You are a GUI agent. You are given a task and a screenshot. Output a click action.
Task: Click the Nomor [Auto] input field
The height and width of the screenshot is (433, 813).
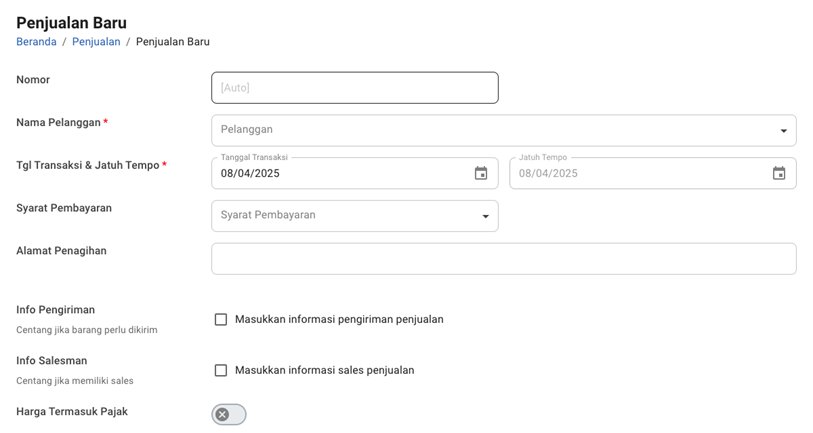click(x=354, y=88)
